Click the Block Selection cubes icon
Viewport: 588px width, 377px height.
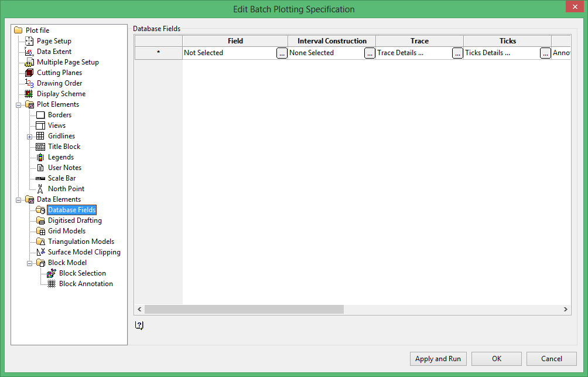point(52,273)
